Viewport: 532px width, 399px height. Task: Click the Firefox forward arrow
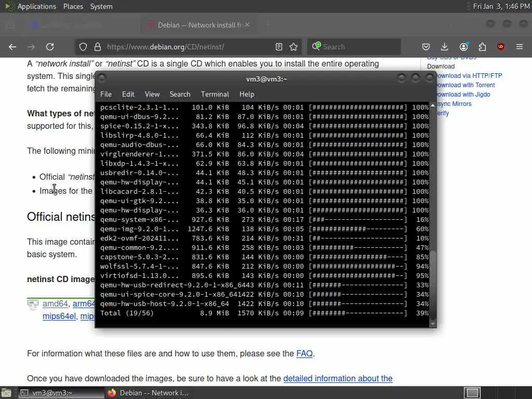coord(31,47)
